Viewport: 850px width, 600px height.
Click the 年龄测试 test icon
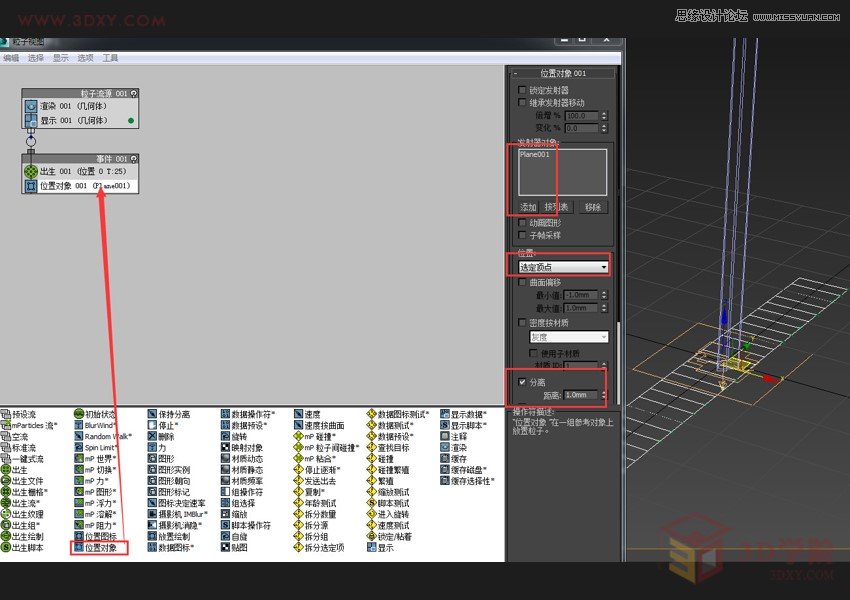click(300, 501)
